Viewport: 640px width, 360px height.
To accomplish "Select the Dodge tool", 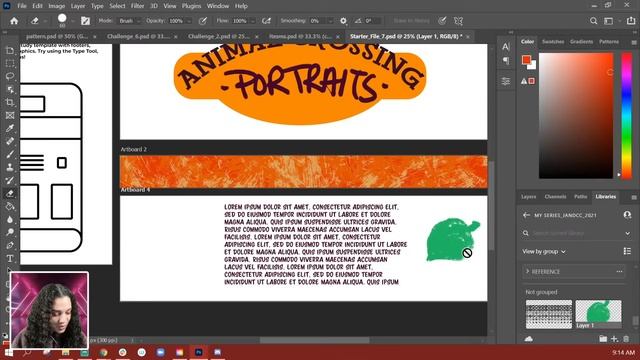I will tap(10, 232).
